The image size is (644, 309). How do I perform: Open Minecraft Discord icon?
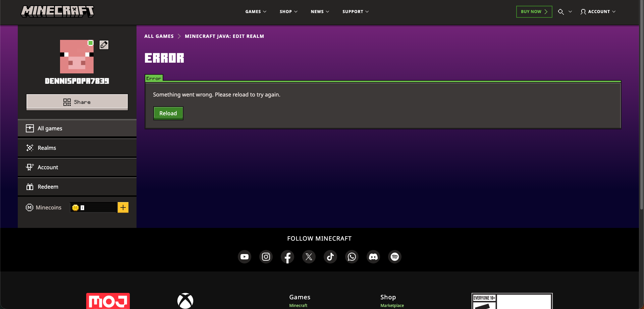tap(373, 257)
